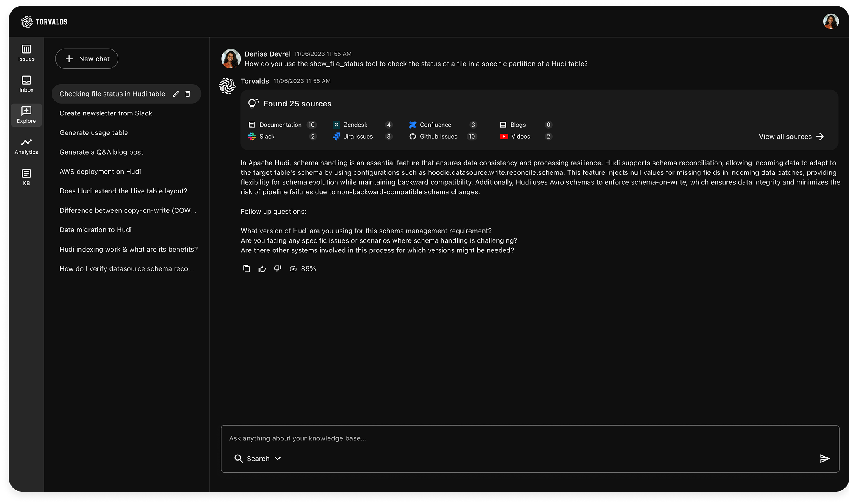Open 'AWS deployment on Hudi' chat

click(100, 172)
